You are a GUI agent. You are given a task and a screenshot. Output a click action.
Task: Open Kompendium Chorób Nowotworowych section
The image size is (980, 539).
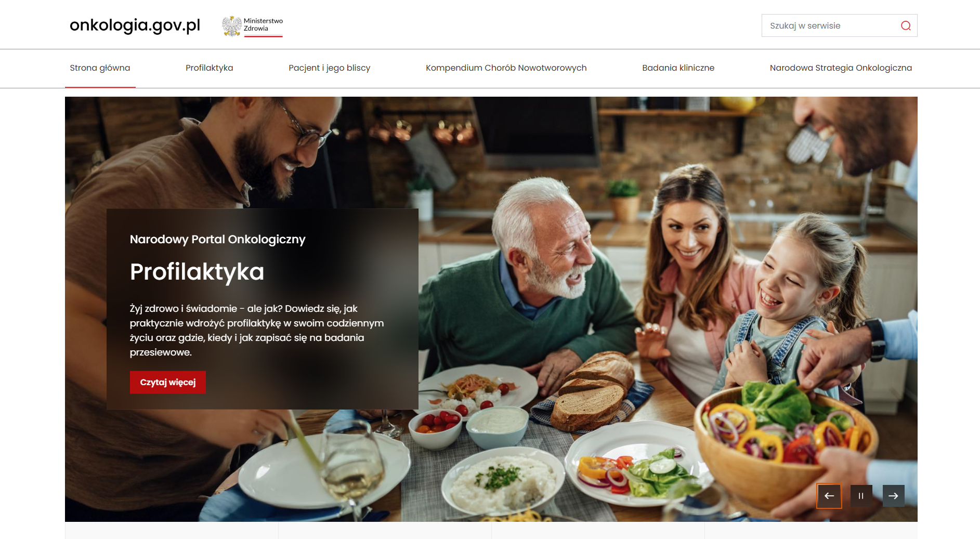pyautogui.click(x=506, y=68)
